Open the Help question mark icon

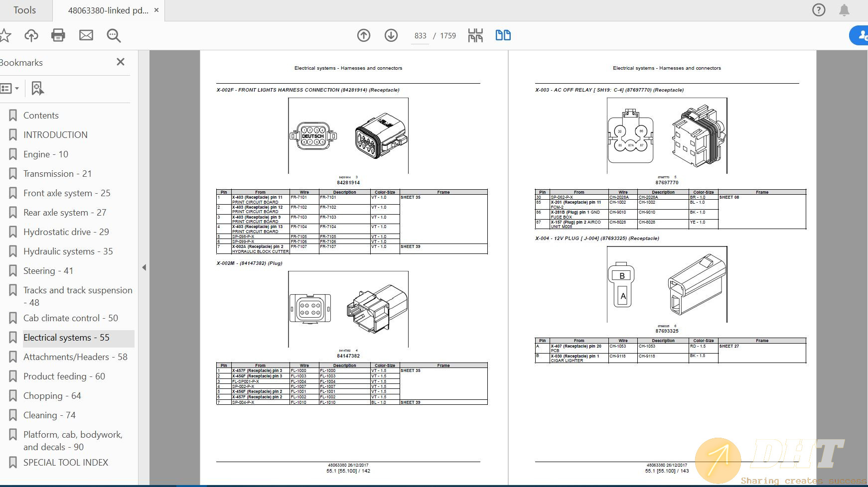(x=819, y=10)
